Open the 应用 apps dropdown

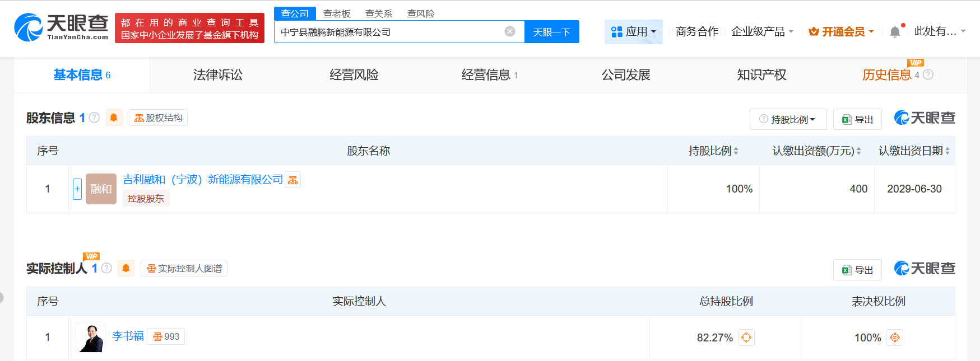pyautogui.click(x=634, y=32)
